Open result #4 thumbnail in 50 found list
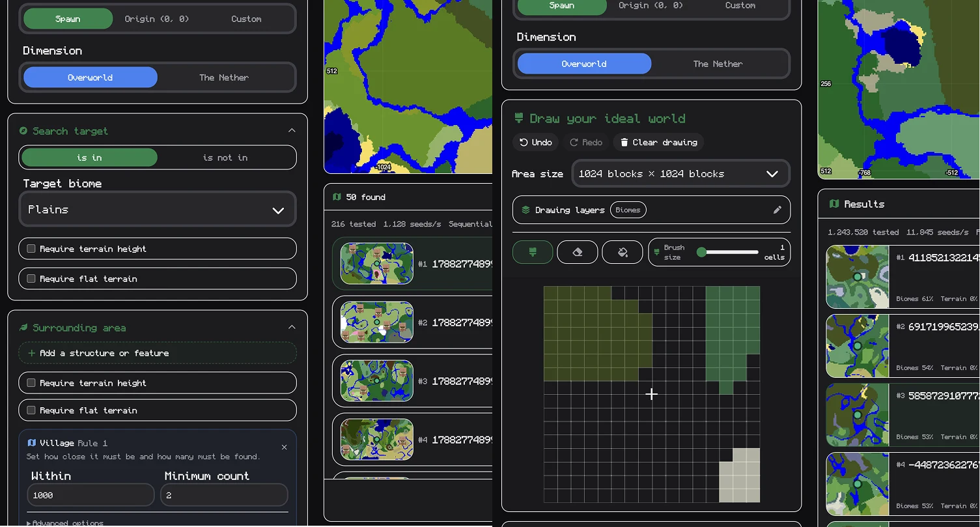 pos(376,440)
